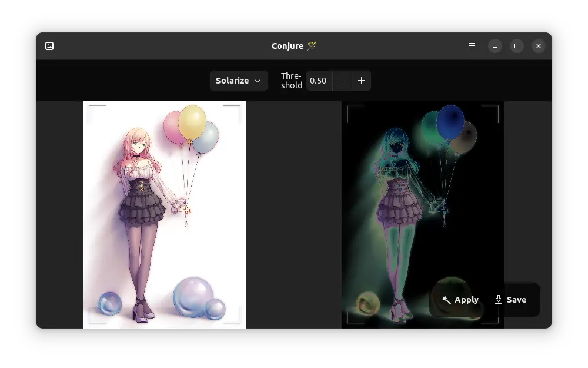Click top-left crop corner of solarized preview
The image size is (588, 368).
pos(348,107)
